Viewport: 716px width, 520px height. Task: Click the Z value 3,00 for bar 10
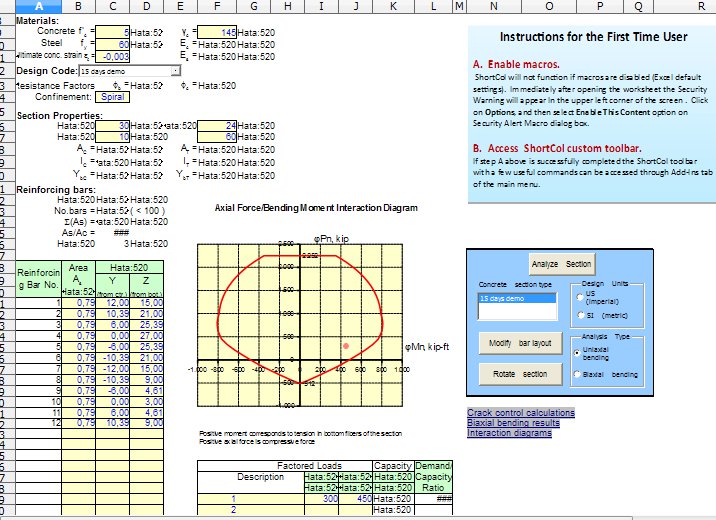coord(147,401)
